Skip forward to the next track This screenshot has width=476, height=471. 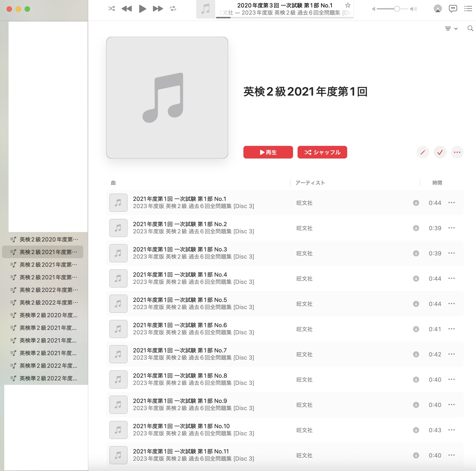(x=158, y=9)
